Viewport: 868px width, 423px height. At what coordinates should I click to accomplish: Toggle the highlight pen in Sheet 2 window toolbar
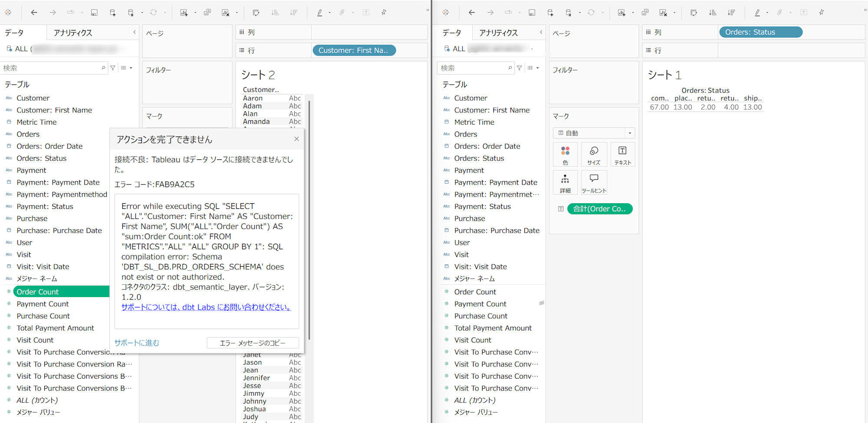[x=320, y=13]
